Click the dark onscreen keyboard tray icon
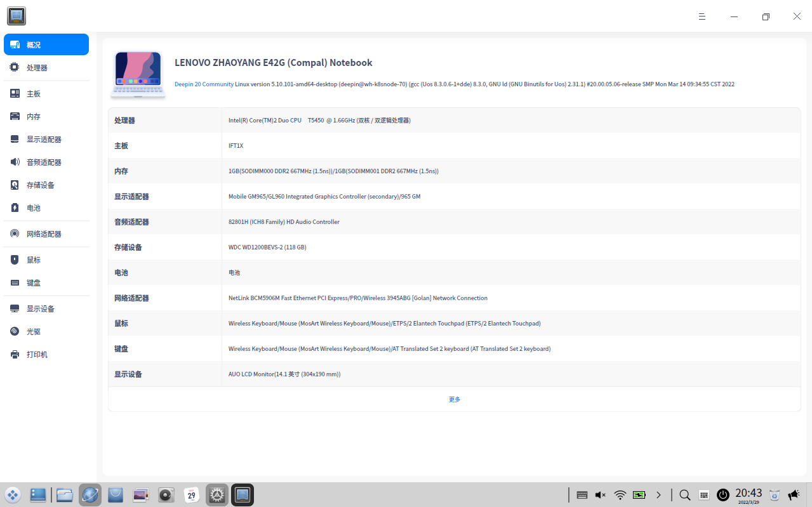The width and height of the screenshot is (812, 507). pyautogui.click(x=582, y=495)
